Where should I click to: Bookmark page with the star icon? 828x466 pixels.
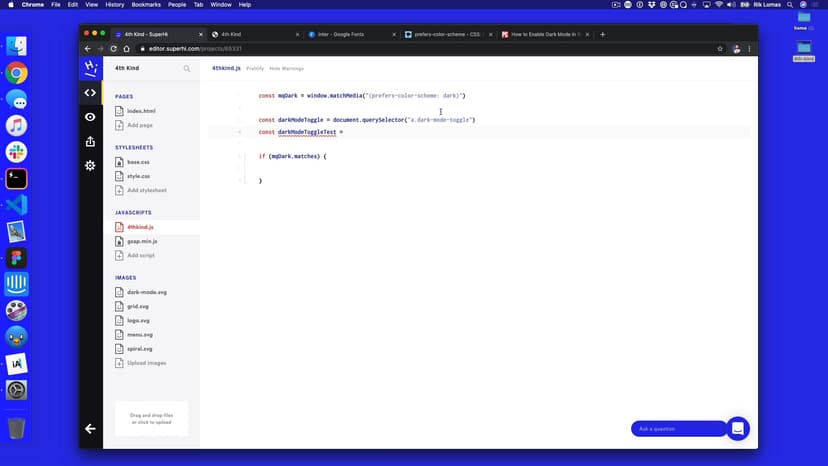pyautogui.click(x=720, y=49)
